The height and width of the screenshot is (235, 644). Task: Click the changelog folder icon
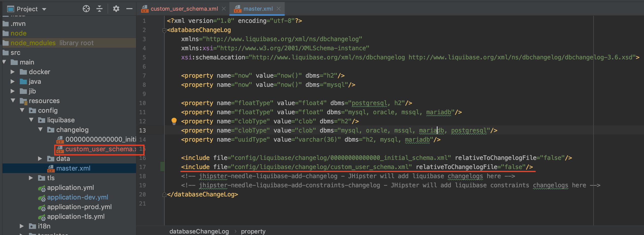51,130
